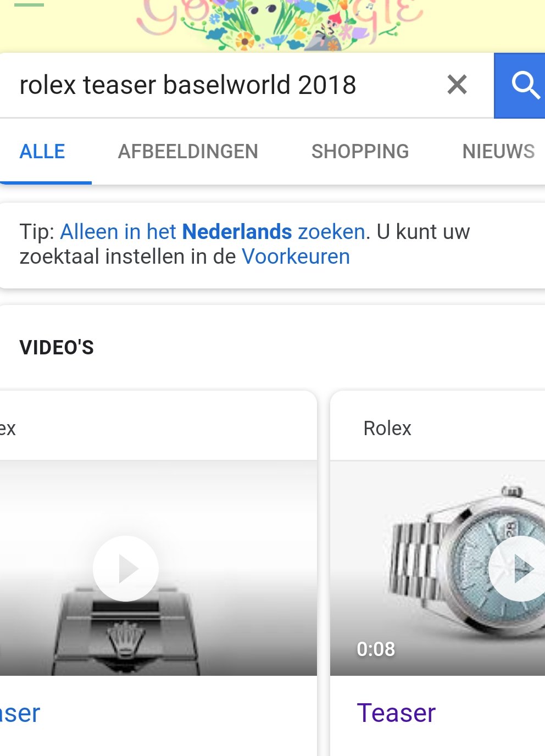
Task: Tap the light blue watch thumbnail
Action: pos(437,568)
